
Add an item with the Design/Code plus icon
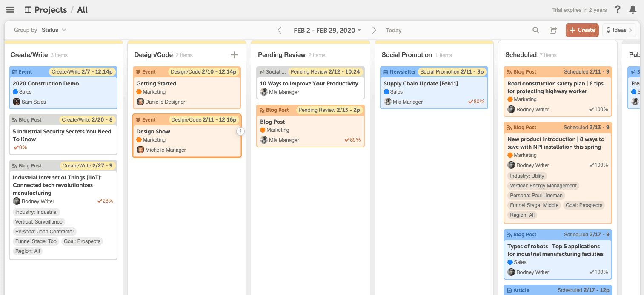[234, 55]
